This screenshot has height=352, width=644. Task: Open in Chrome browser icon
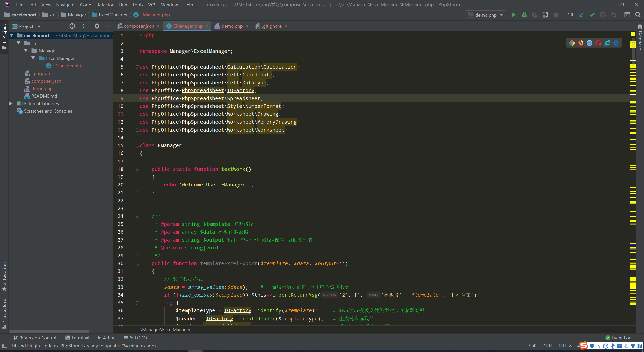(572, 43)
